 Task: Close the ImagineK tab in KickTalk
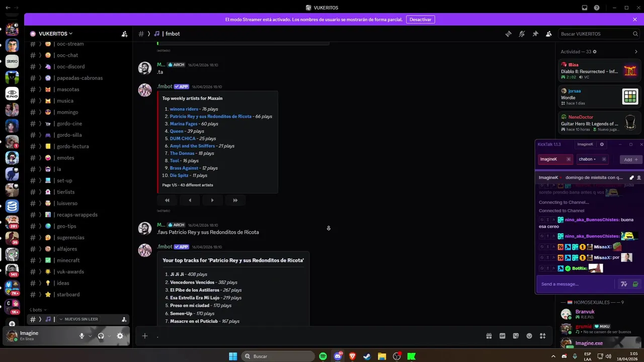(x=569, y=159)
